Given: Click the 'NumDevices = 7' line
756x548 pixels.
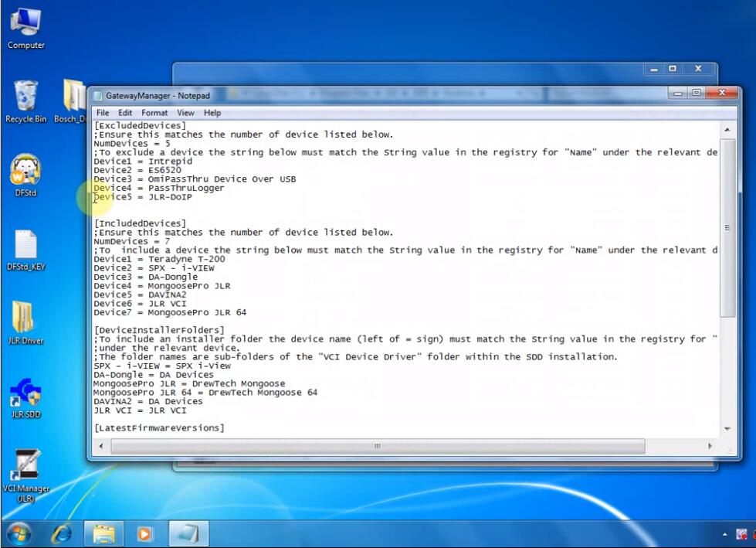Looking at the screenshot, I should click(x=131, y=241).
